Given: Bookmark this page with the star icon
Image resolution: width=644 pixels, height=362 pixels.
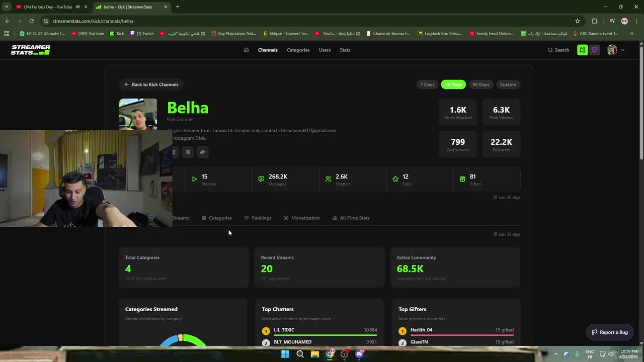Looking at the screenshot, I should click(578, 21).
